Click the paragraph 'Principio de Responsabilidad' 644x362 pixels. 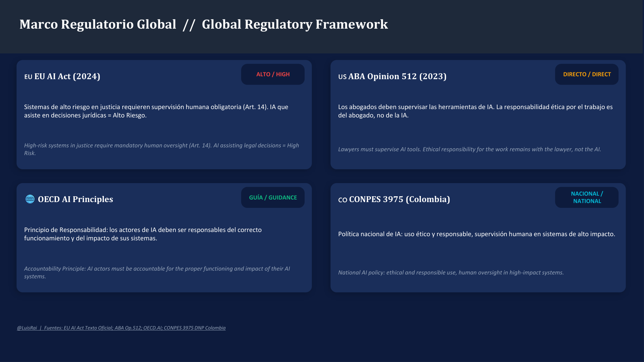(x=143, y=234)
